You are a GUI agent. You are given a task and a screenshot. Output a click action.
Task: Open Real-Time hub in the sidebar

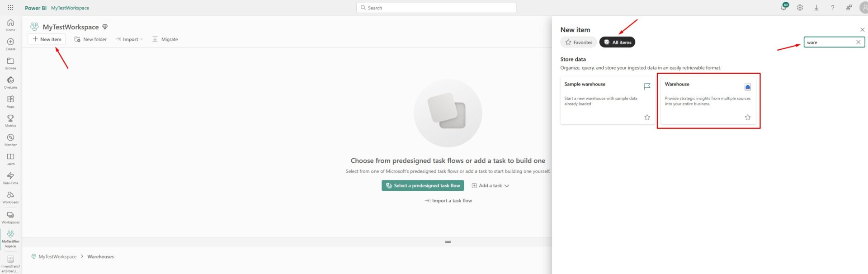[x=10, y=178]
